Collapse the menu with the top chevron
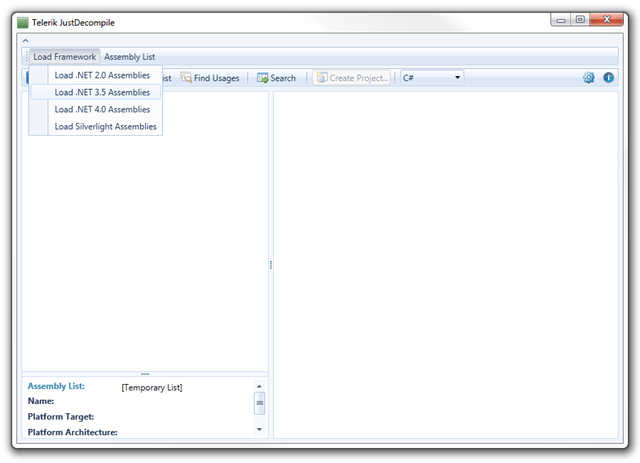The image size is (640, 463). click(25, 40)
